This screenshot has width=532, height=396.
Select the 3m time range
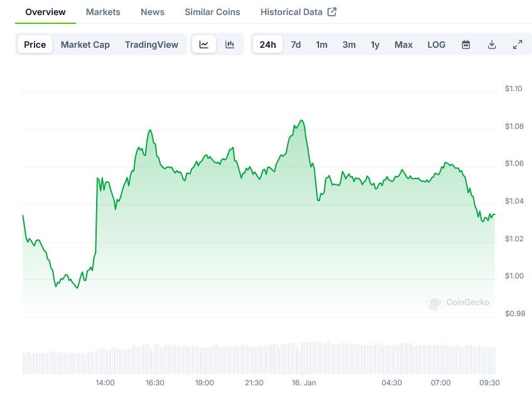tap(349, 45)
